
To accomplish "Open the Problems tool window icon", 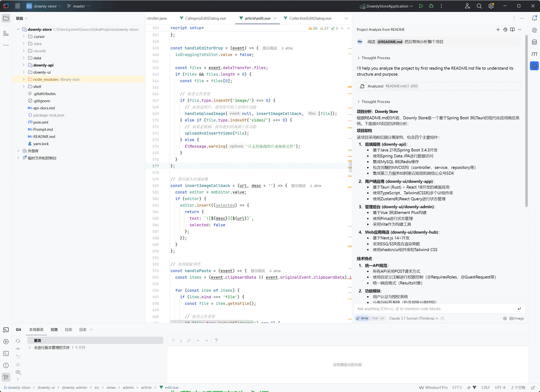I will click(x=6, y=365).
